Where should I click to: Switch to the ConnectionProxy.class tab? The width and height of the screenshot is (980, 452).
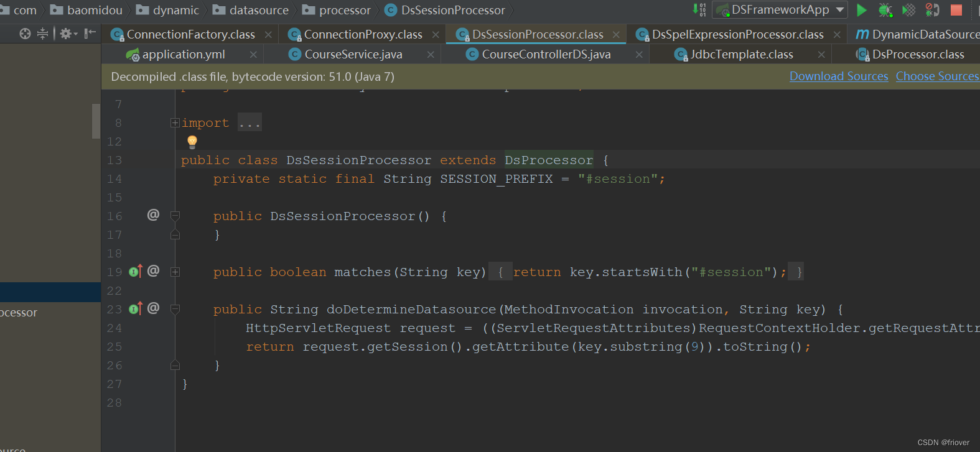(363, 35)
